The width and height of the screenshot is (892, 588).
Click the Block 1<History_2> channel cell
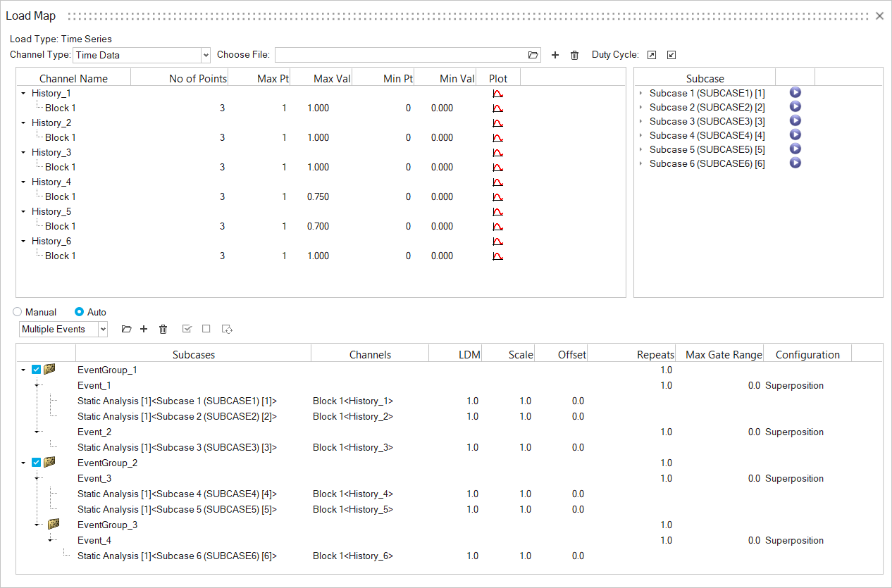[353, 416]
